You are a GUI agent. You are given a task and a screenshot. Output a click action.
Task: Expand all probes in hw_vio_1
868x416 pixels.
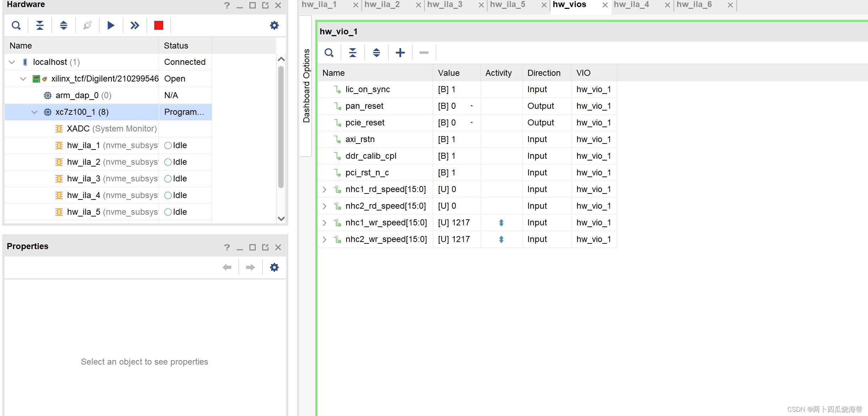point(376,53)
